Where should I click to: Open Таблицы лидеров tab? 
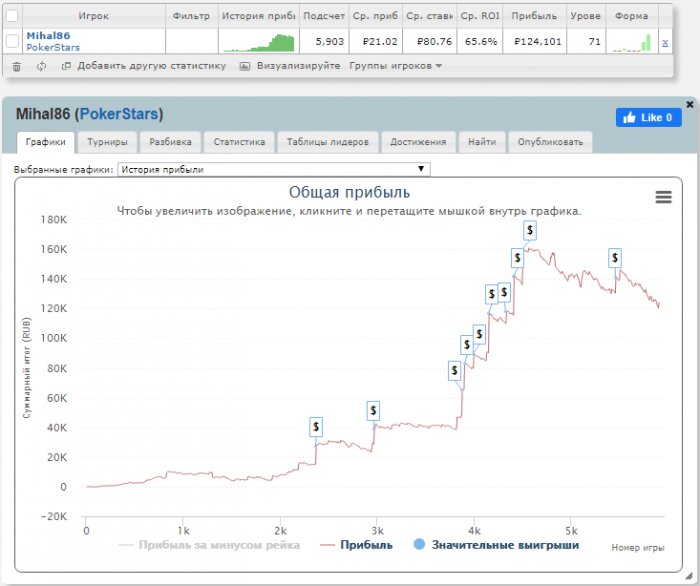[328, 142]
